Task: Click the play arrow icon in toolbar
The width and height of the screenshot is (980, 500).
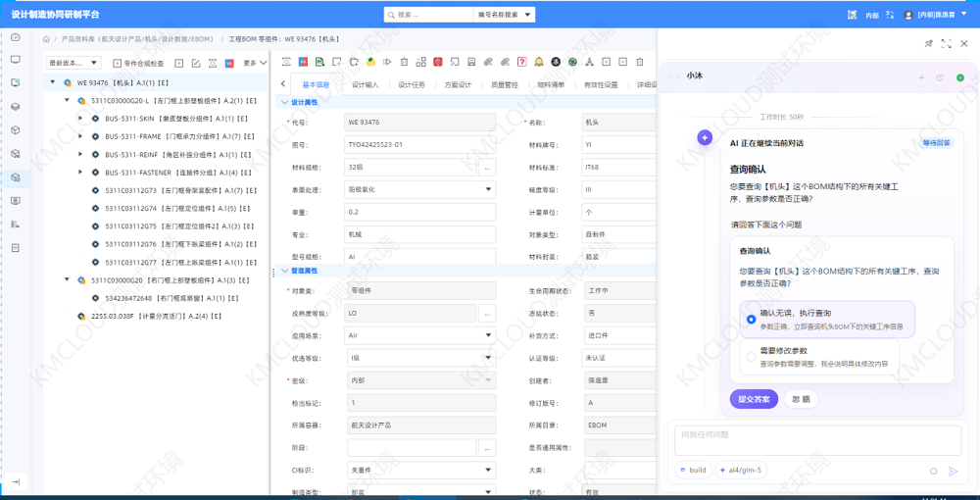Action: pos(387,62)
